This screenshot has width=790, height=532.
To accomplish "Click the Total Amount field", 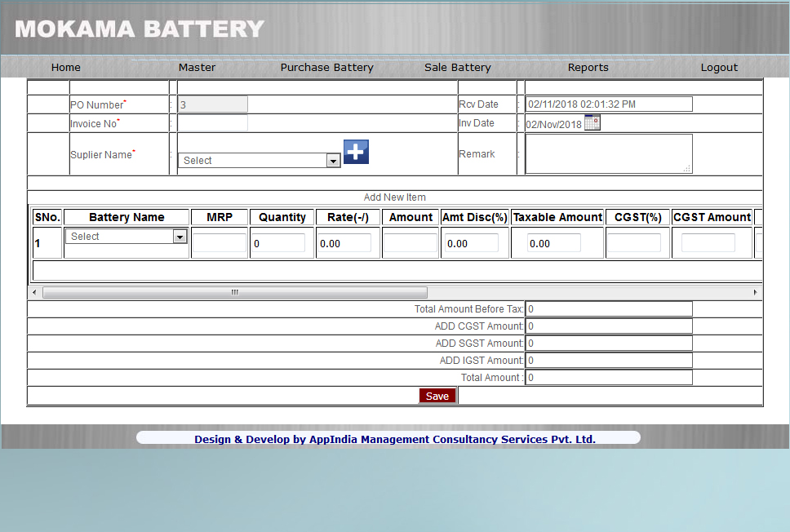I will [609, 377].
